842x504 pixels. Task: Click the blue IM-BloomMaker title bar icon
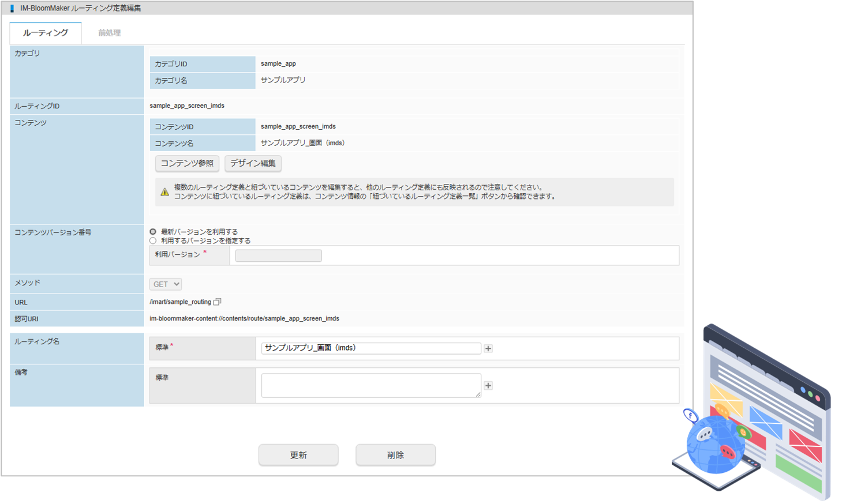pos(12,8)
